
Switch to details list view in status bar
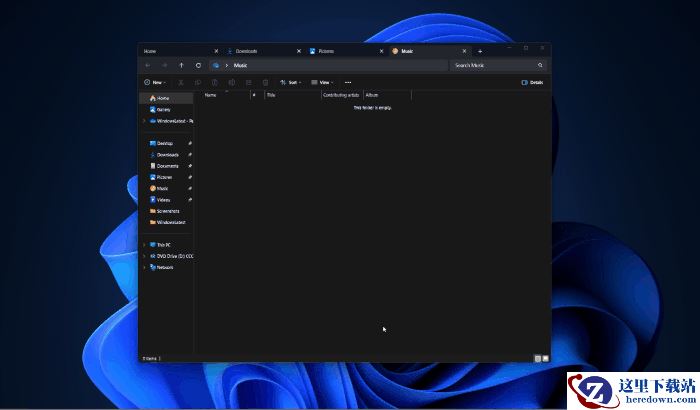click(x=538, y=359)
